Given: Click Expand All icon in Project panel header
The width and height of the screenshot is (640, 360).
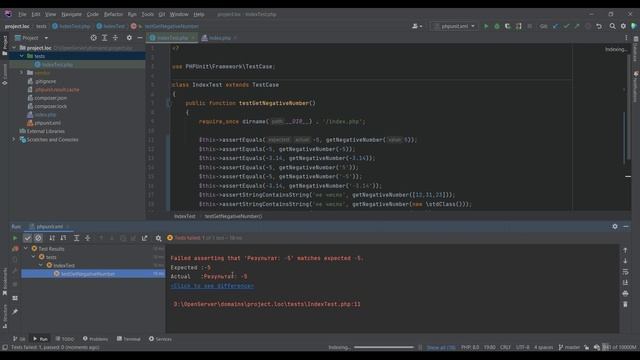Looking at the screenshot, I should (104, 38).
